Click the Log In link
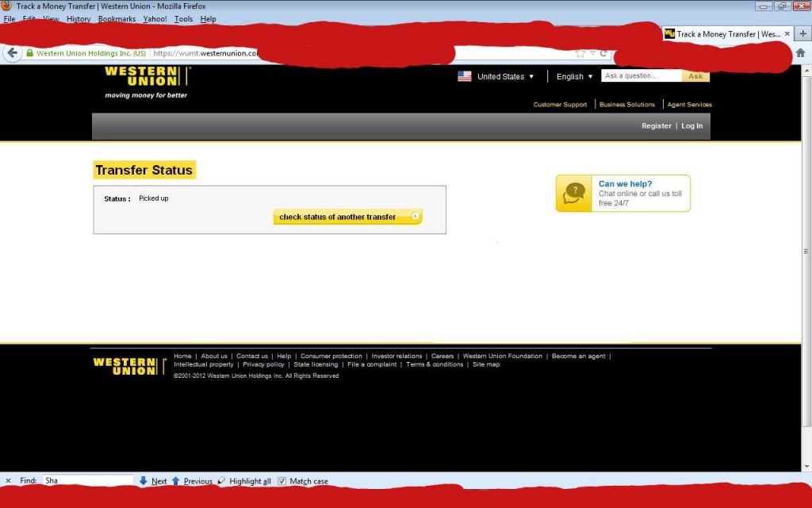Screen dimensions: 812x508 tap(691, 126)
